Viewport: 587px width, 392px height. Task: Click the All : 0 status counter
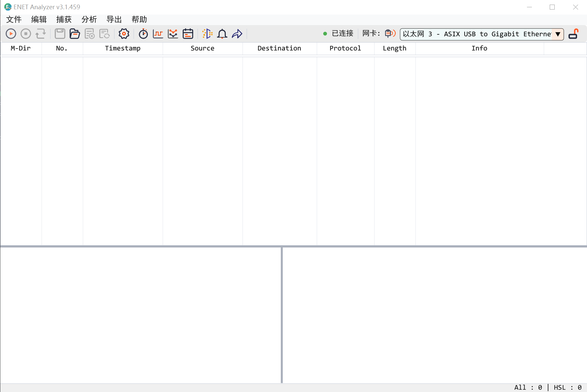528,387
